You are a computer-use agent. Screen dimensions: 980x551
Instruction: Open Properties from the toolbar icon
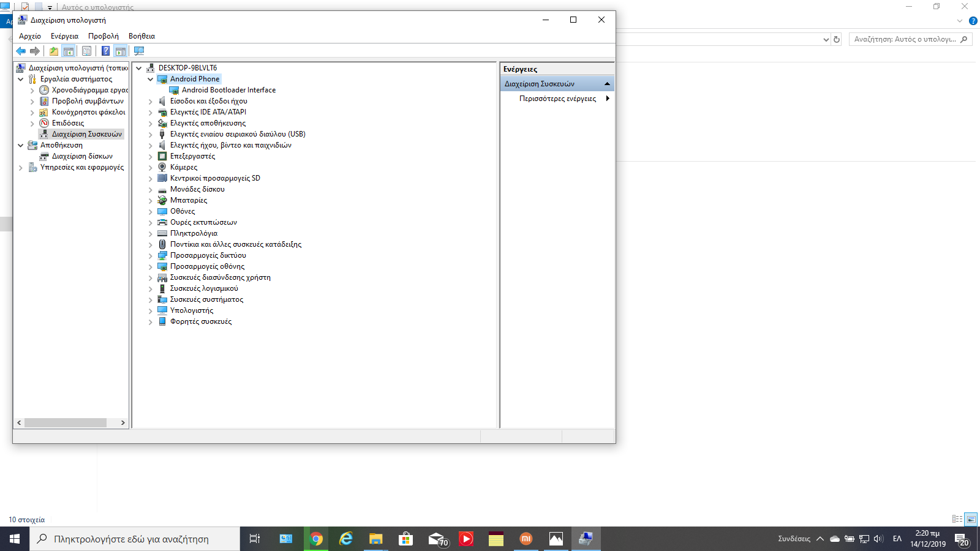86,51
